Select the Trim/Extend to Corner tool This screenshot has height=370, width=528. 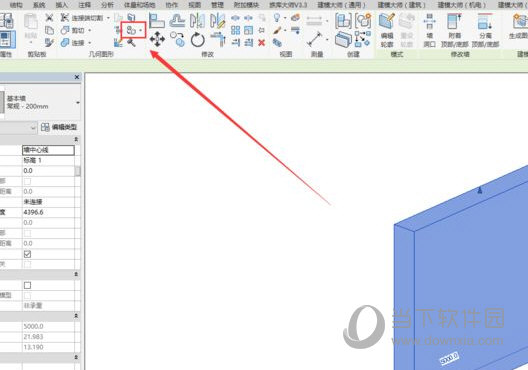[x=218, y=39]
